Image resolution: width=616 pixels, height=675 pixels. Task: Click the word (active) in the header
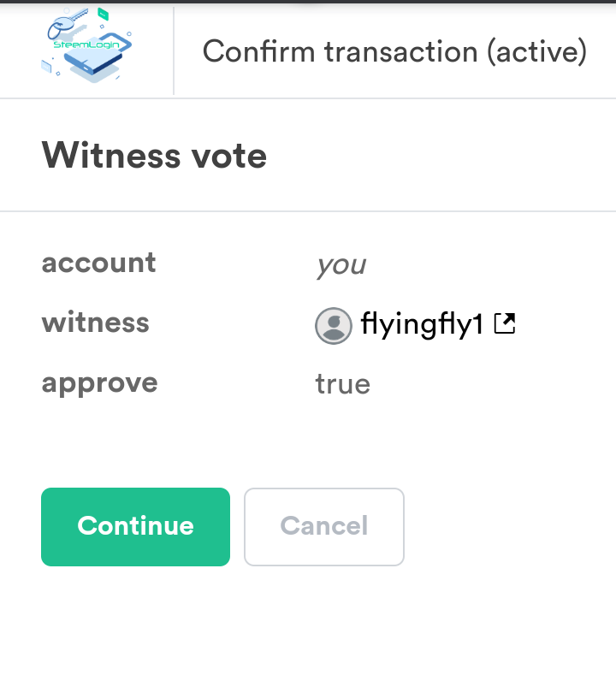[536, 51]
